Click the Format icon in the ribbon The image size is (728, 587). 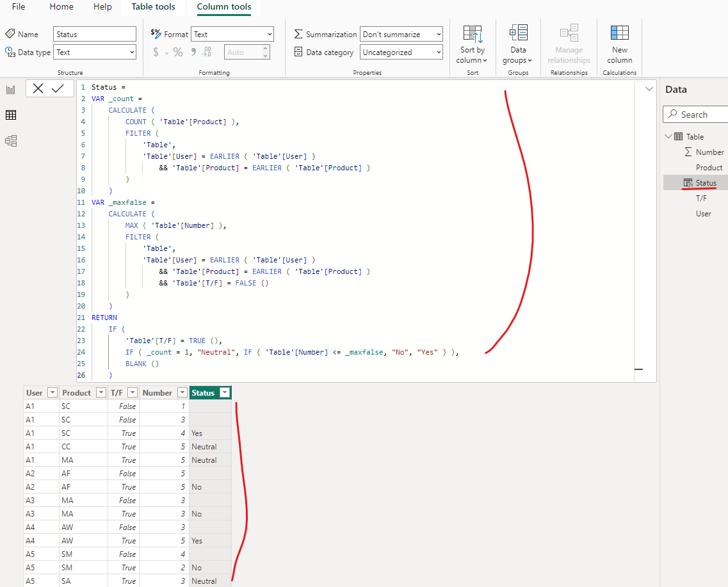tap(156, 33)
